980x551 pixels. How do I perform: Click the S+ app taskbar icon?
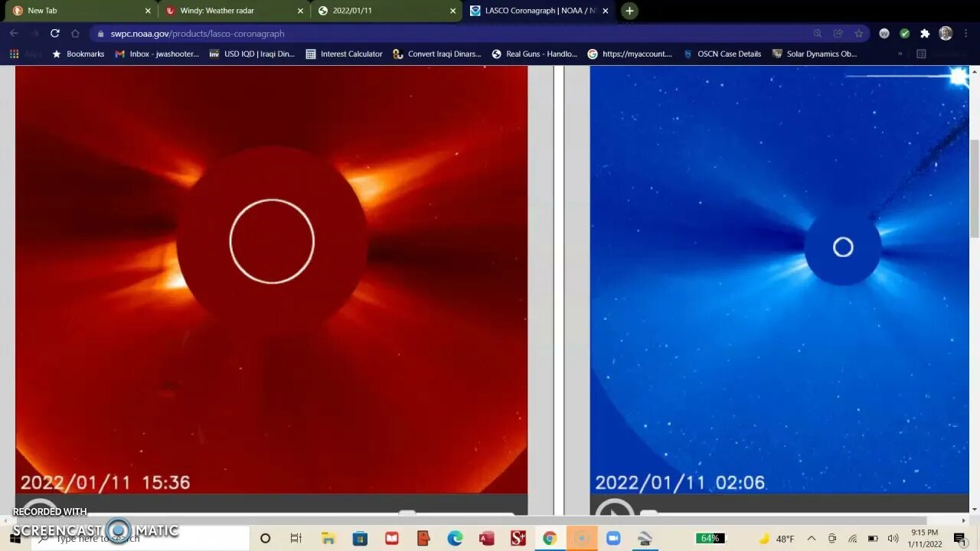518,538
